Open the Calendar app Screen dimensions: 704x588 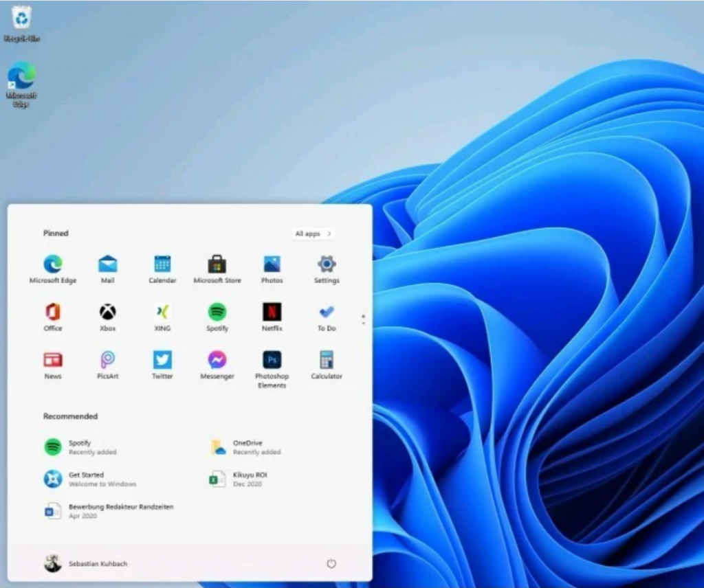(x=162, y=269)
